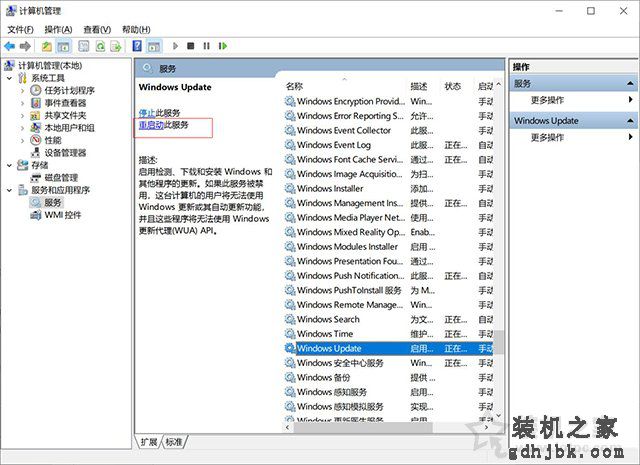640x465 pixels.
Task: Collapse the 服务和应用程序 tree node
Action: coord(10,190)
